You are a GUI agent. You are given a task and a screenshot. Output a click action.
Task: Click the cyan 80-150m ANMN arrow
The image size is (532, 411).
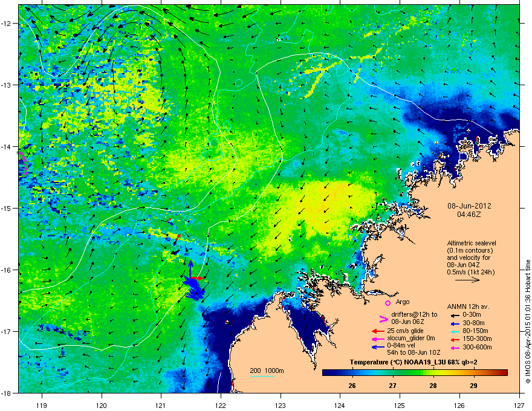point(455,331)
